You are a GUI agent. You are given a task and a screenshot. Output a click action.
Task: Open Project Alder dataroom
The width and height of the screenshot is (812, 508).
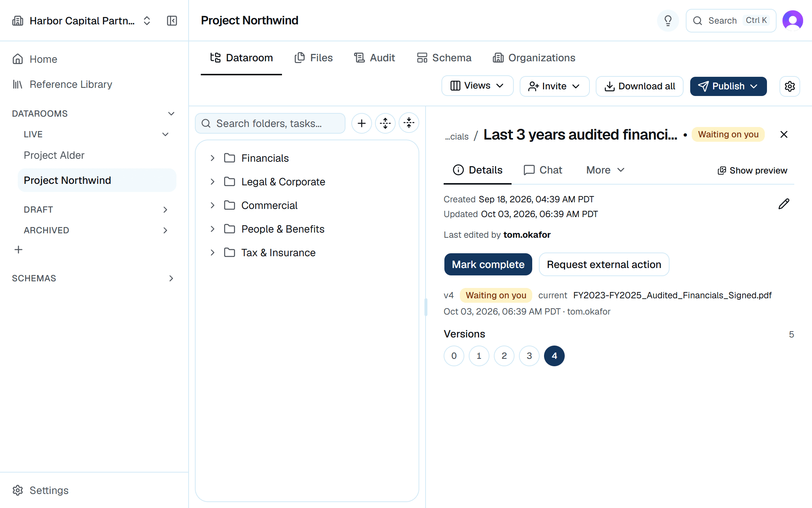(54, 155)
